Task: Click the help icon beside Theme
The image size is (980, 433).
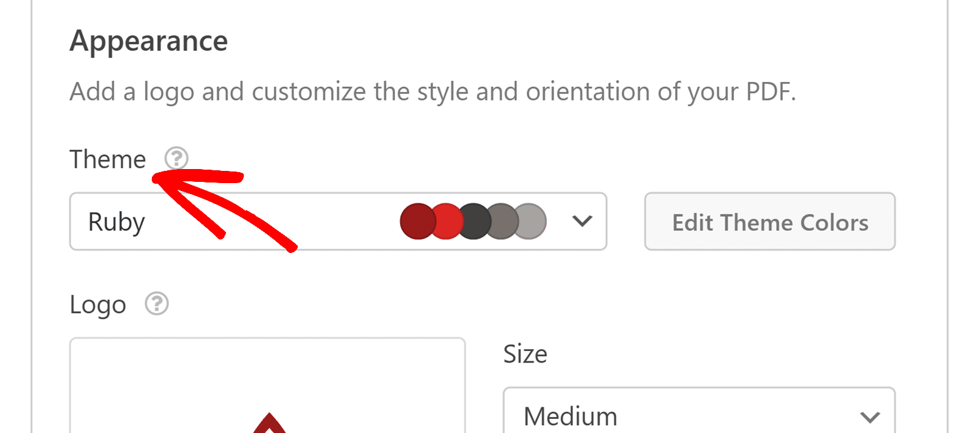Action: pos(176,158)
